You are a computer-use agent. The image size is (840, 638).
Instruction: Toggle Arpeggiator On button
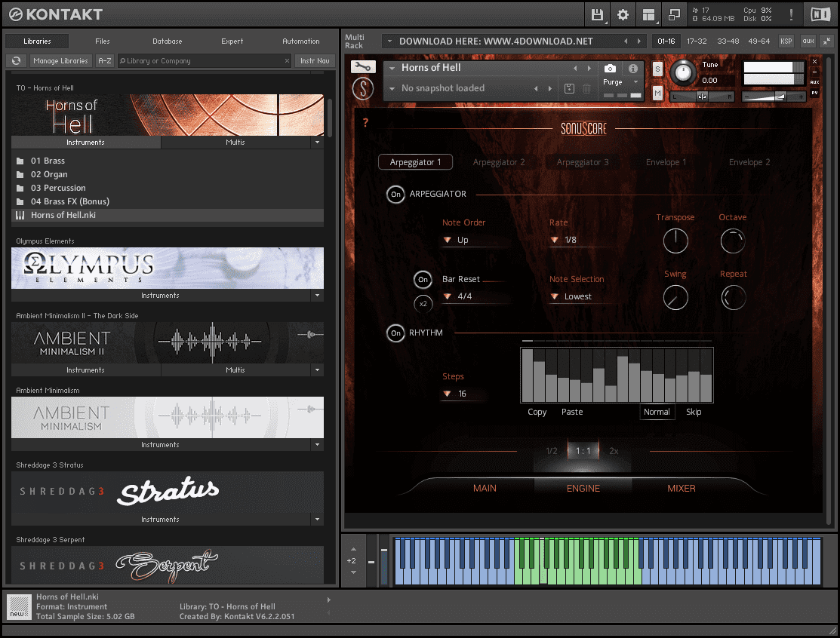coord(395,195)
